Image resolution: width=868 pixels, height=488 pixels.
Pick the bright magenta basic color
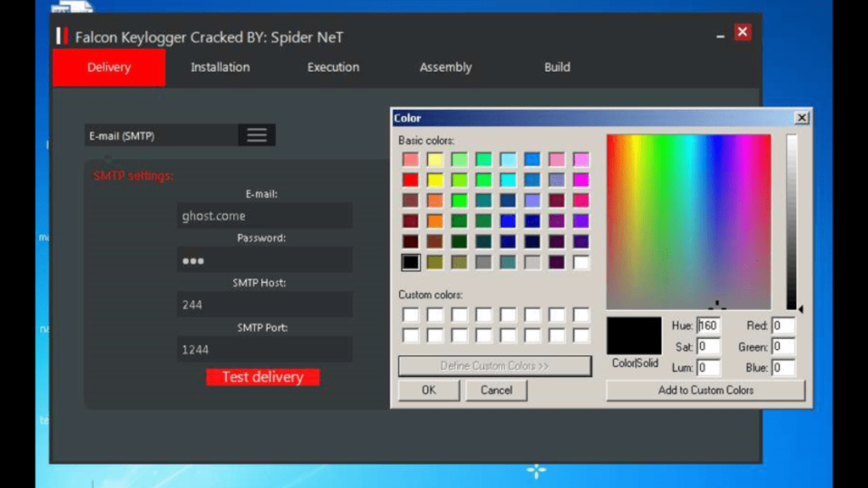pos(581,180)
